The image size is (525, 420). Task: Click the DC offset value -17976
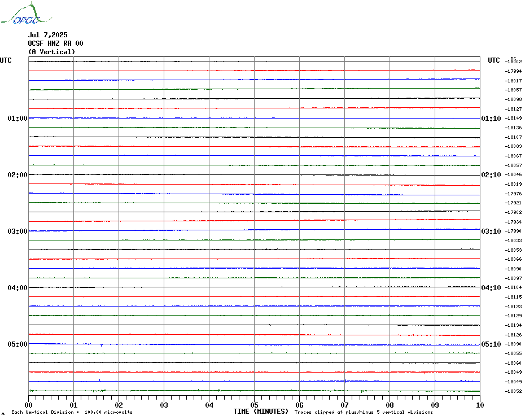point(513,194)
